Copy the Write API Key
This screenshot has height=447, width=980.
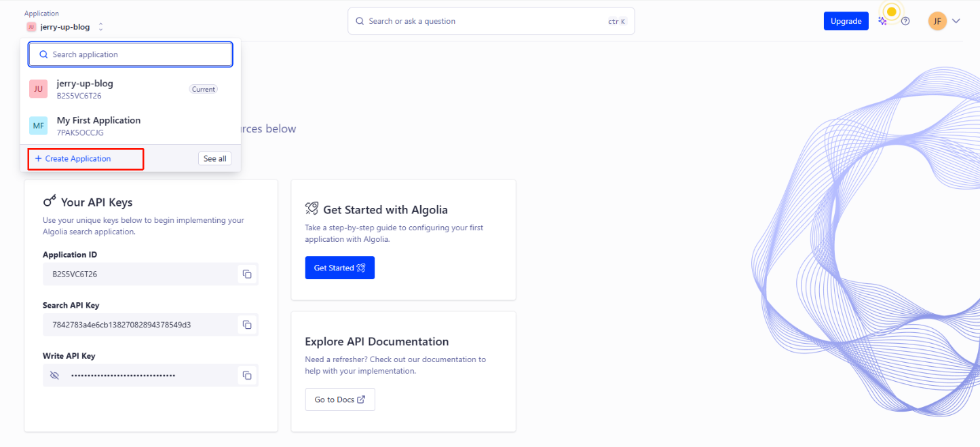click(247, 375)
